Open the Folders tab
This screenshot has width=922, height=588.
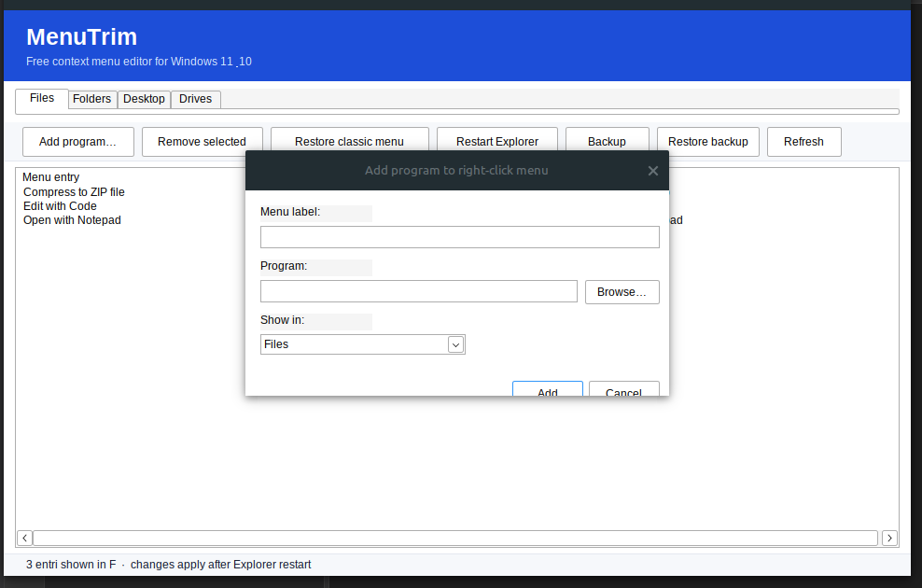(92, 99)
